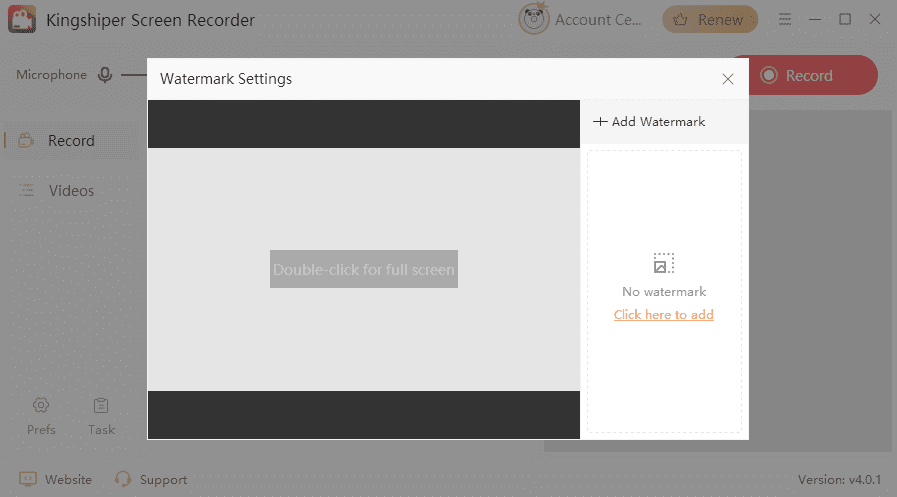
Task: Click the microphone icon
Action: pos(105,75)
